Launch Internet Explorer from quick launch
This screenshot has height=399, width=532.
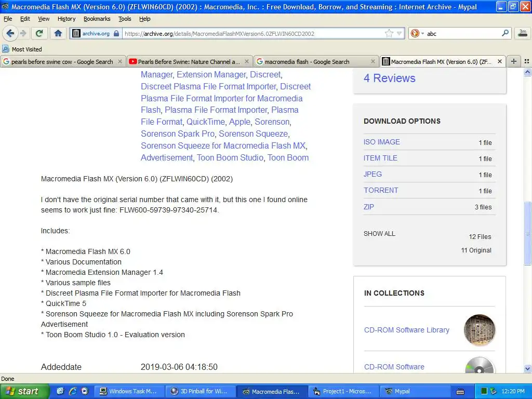coord(72,391)
